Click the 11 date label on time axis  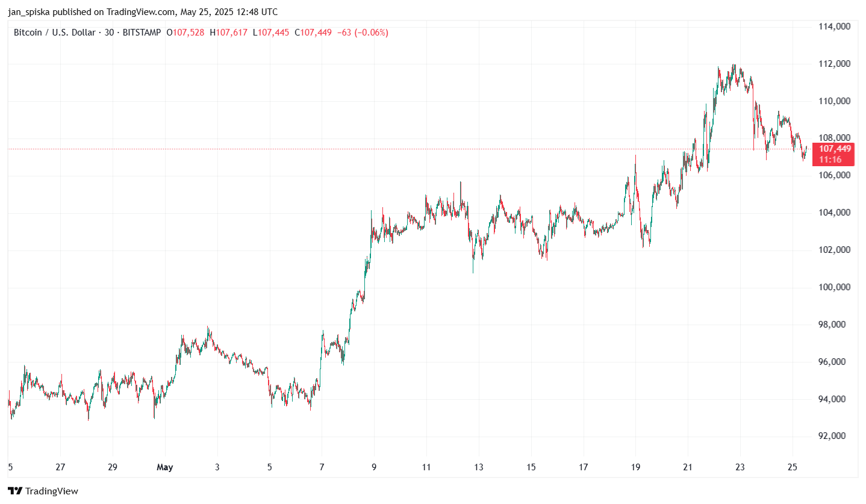pyautogui.click(x=426, y=467)
